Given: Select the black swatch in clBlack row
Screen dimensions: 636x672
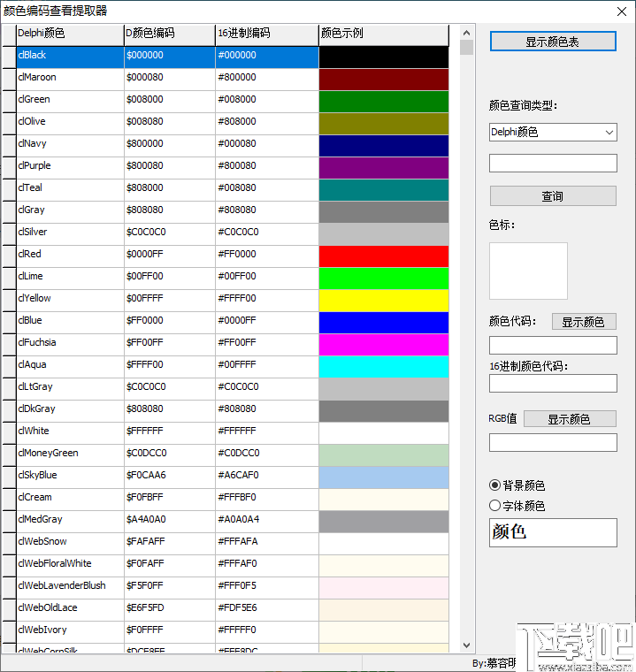Looking at the screenshot, I should pos(384,57).
